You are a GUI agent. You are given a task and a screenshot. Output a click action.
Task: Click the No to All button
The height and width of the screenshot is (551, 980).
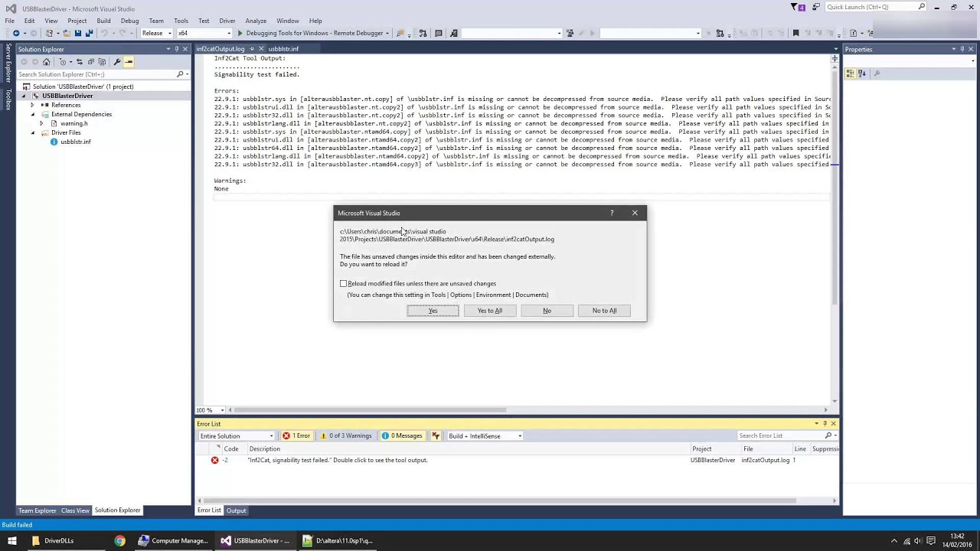point(604,311)
